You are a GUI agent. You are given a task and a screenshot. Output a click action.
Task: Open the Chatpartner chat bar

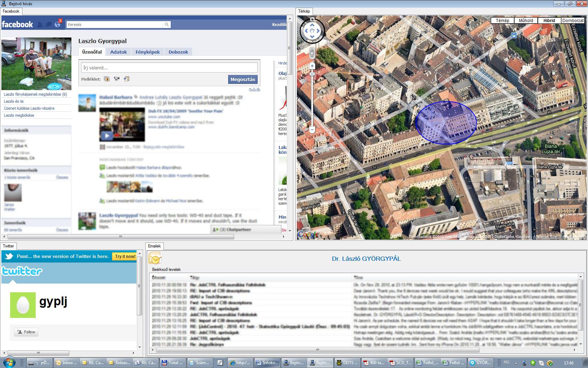(x=246, y=230)
